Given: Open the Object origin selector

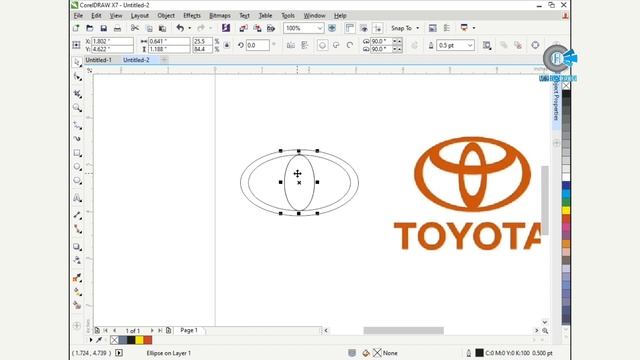Looking at the screenshot, I should [76, 45].
